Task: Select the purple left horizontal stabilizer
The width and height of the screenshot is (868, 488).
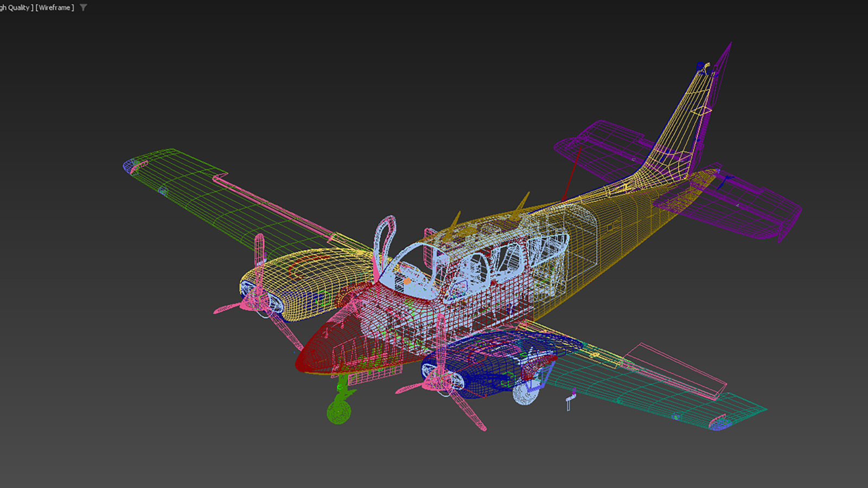Action: 602,146
